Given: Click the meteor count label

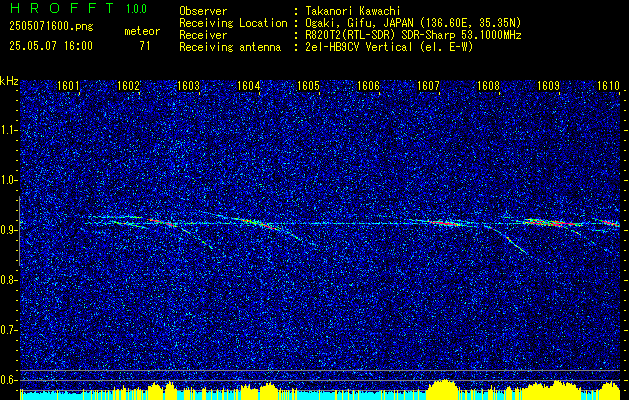Looking at the screenshot, I should (x=142, y=31).
